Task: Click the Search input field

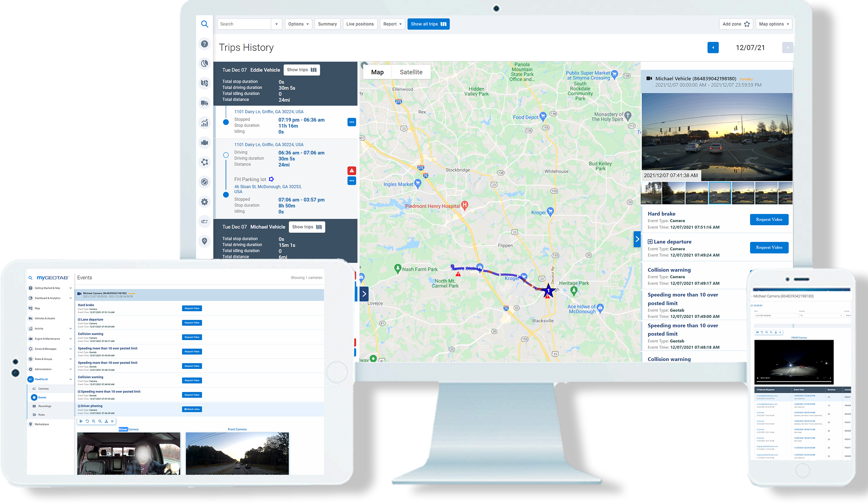Action: [244, 24]
